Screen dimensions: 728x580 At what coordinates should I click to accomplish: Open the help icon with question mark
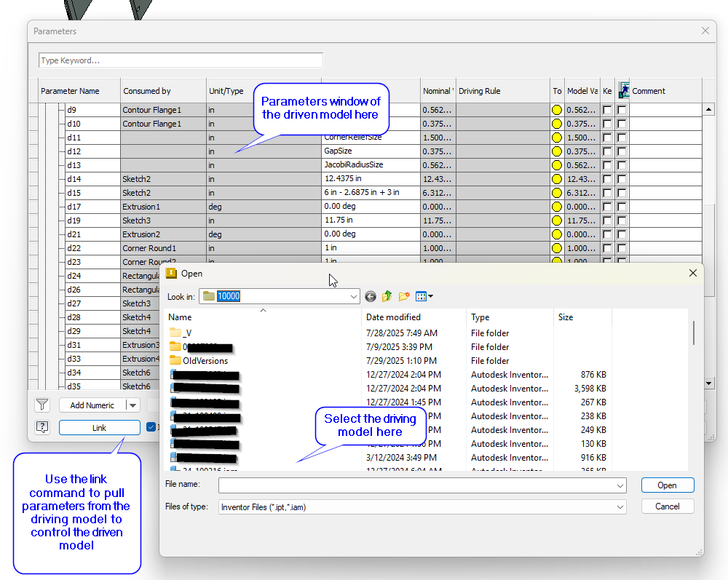click(x=42, y=427)
